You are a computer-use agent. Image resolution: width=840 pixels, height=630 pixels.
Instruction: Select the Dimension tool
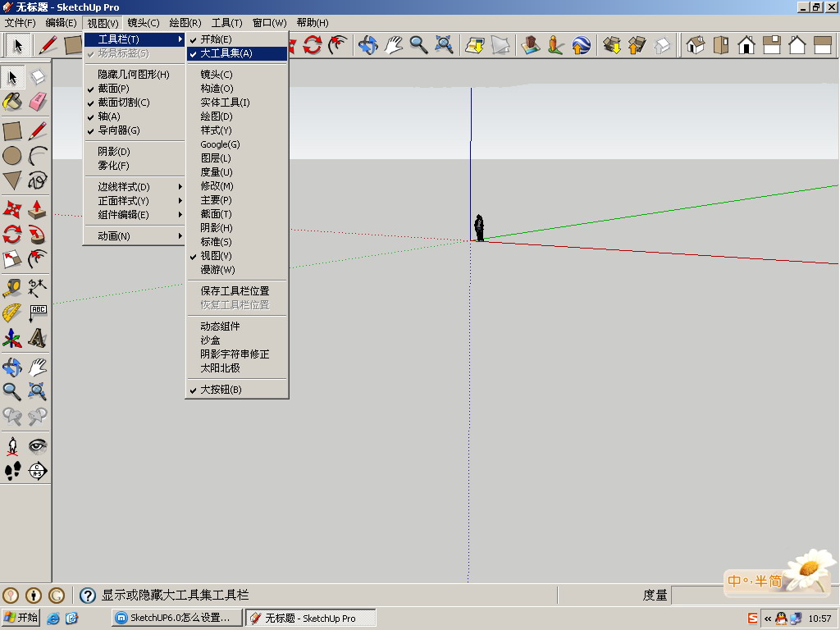pos(38,288)
